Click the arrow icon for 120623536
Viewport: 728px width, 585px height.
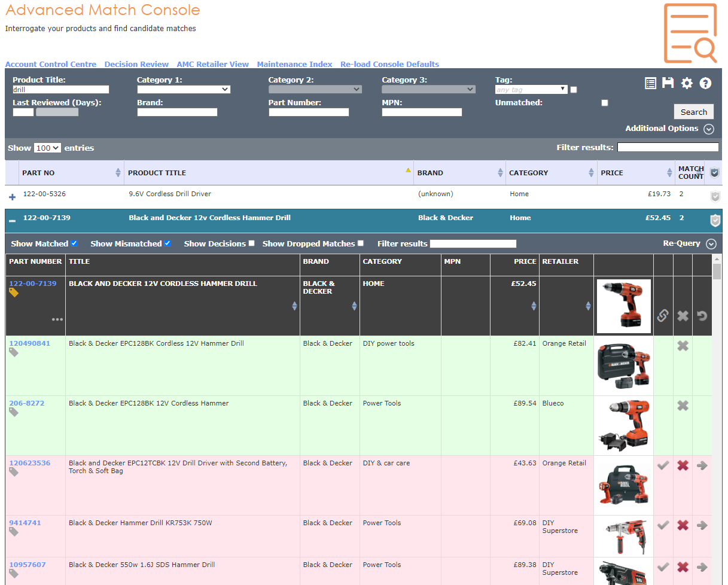702,465
